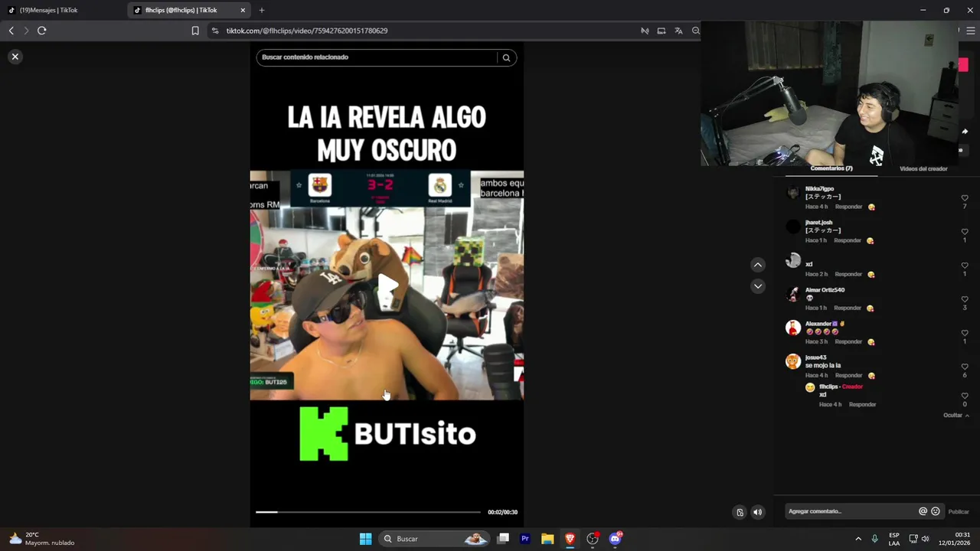Image resolution: width=980 pixels, height=551 pixels.
Task: Mute the video with speaker button
Action: (758, 512)
